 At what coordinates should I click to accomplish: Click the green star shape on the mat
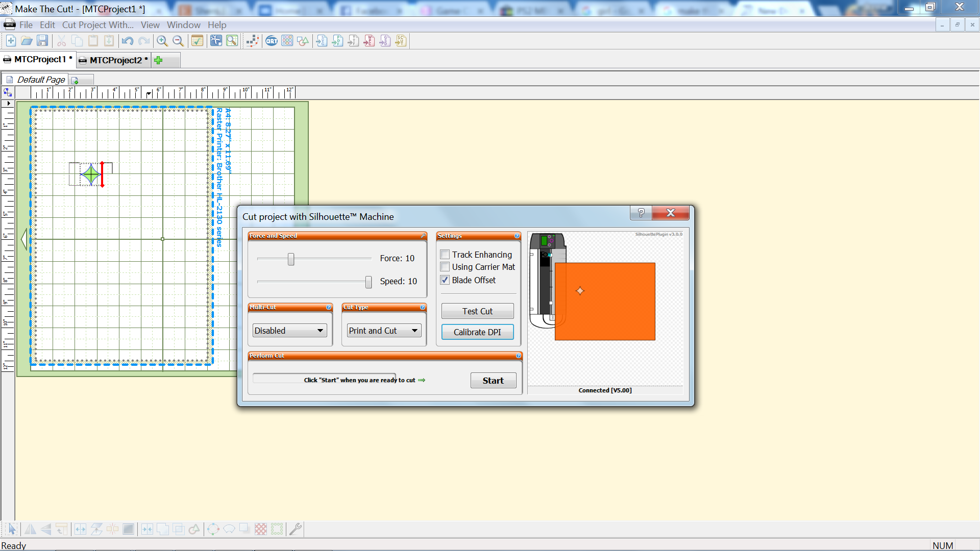(x=91, y=174)
